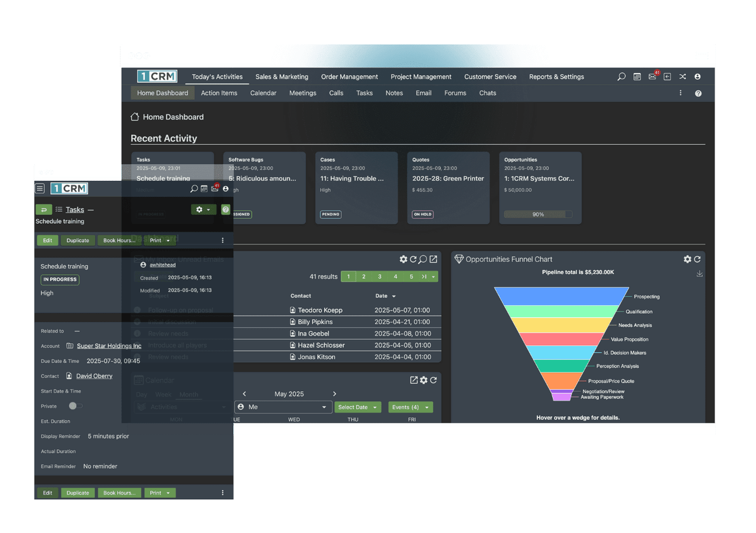This screenshot has height=533, width=756.
Task: Open the calendar icon in desktop dashboard header
Action: pos(637,77)
